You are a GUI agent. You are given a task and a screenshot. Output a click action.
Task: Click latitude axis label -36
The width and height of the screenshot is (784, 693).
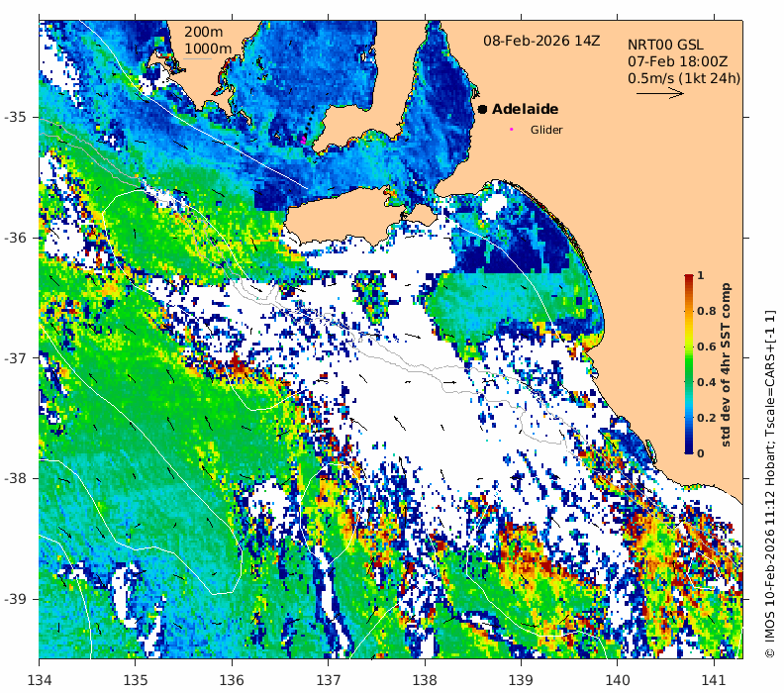[x=15, y=238]
